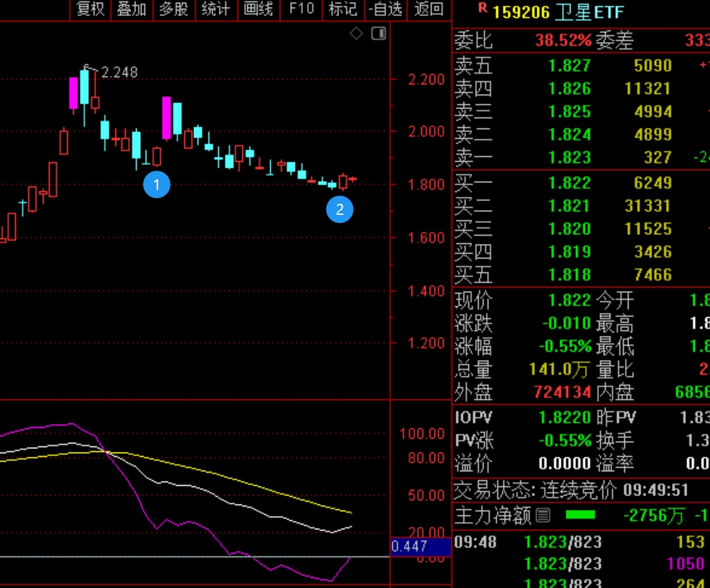The image size is (710, 588).
Task: Open the 统计 statistics option
Action: tap(215, 9)
